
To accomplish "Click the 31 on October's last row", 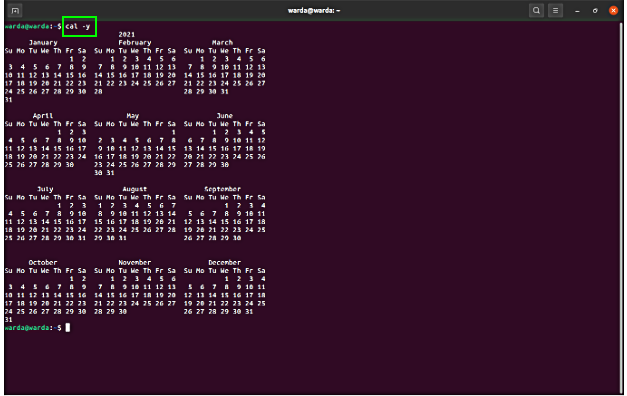I will pyautogui.click(x=8, y=320).
